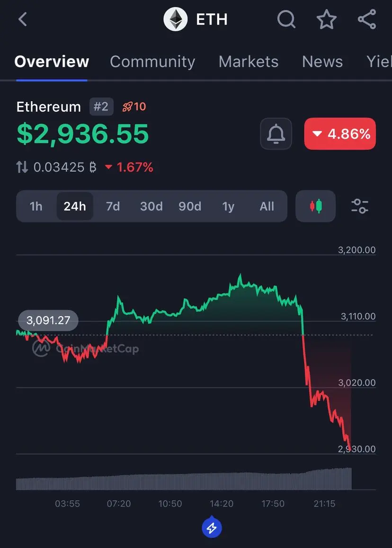This screenshot has height=548, width=392.
Task: Go to the News tab
Action: click(x=322, y=62)
